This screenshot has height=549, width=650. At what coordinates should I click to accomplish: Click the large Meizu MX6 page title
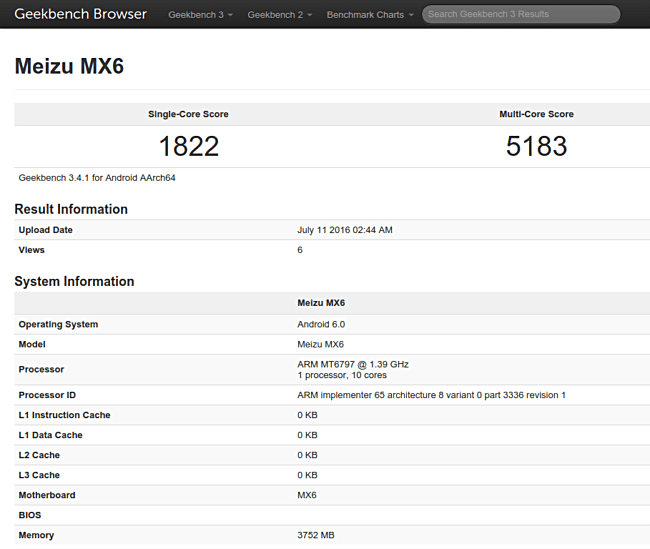point(69,67)
